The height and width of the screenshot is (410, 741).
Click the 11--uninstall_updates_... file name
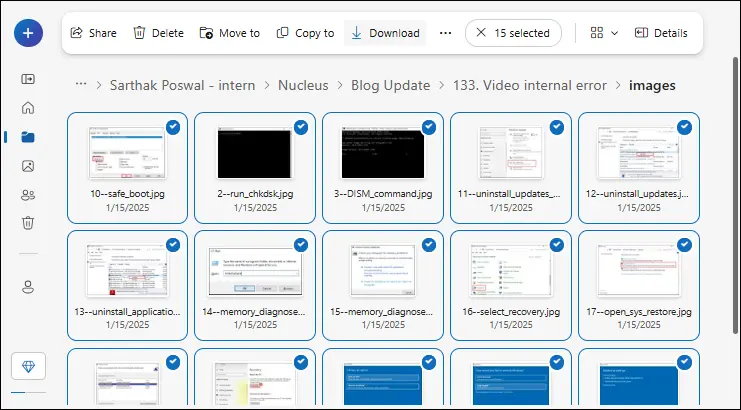point(511,194)
